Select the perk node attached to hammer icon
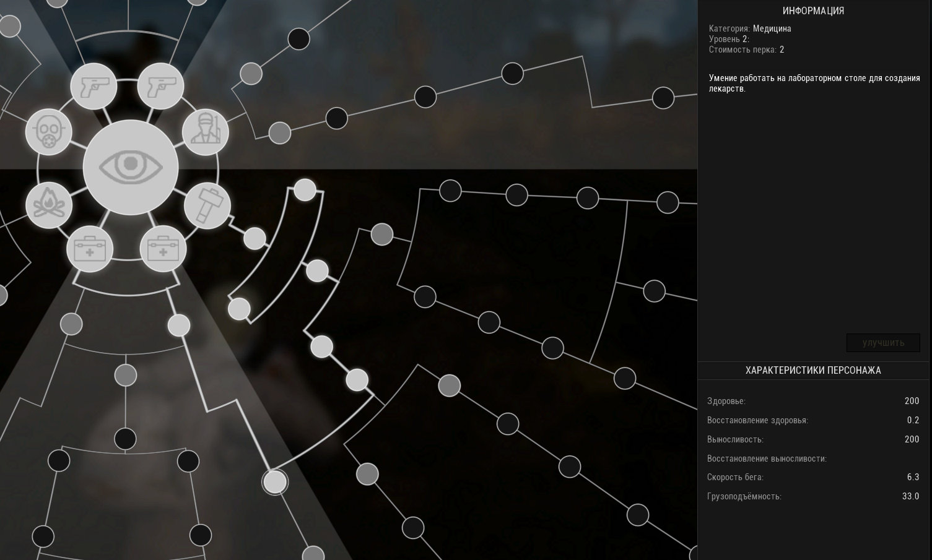Screen dimensions: 932x560 click(255, 238)
